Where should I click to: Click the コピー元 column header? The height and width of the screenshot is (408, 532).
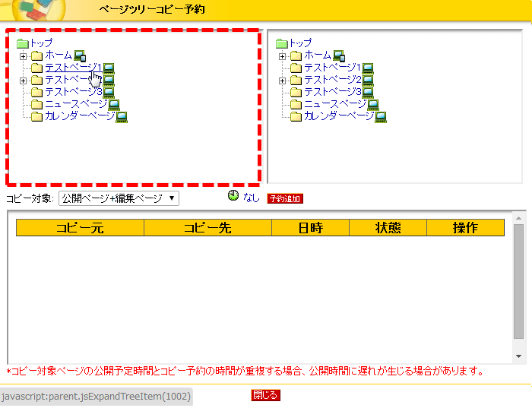80,228
